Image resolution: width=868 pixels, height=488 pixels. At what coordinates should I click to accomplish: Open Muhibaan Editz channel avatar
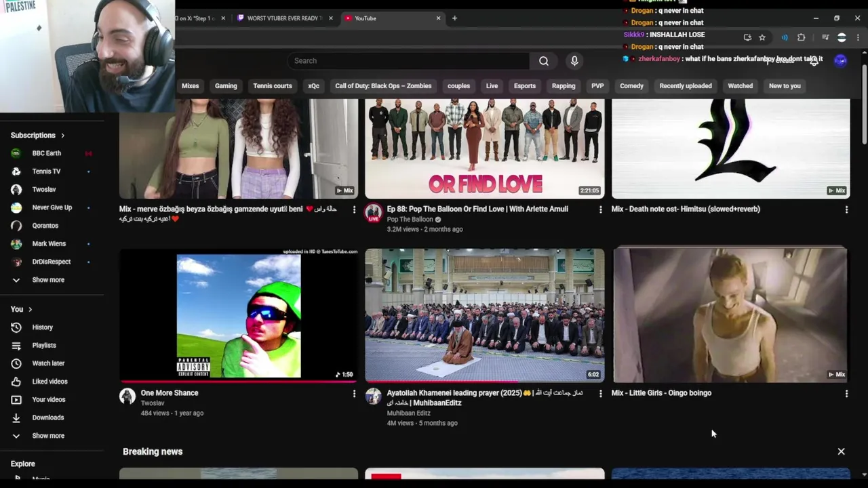coord(373,396)
